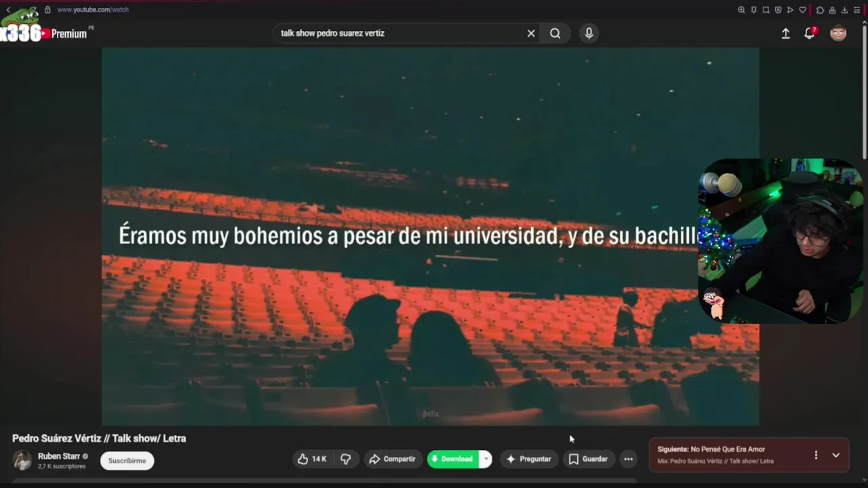
Task: Click the Guardar save button
Action: click(588, 459)
